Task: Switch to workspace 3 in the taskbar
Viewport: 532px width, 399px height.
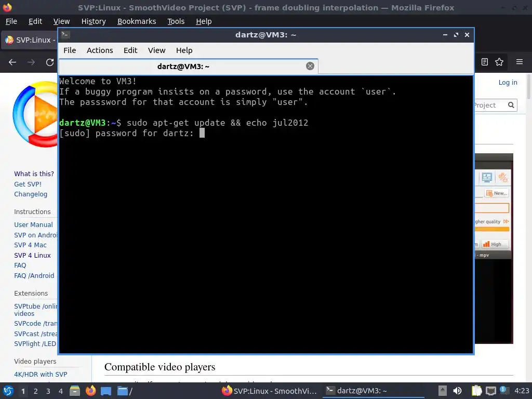Action: click(x=48, y=391)
